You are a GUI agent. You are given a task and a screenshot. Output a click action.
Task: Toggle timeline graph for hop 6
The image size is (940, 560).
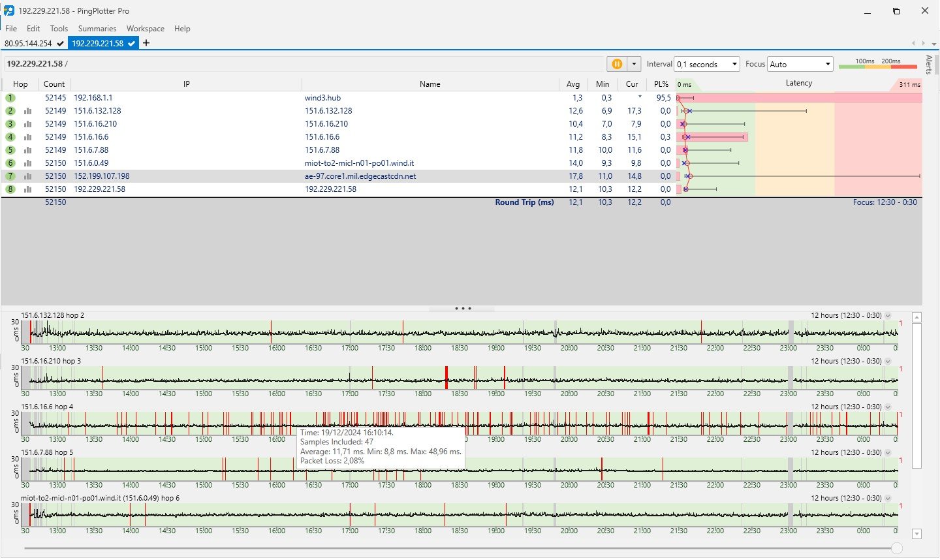[27, 163]
